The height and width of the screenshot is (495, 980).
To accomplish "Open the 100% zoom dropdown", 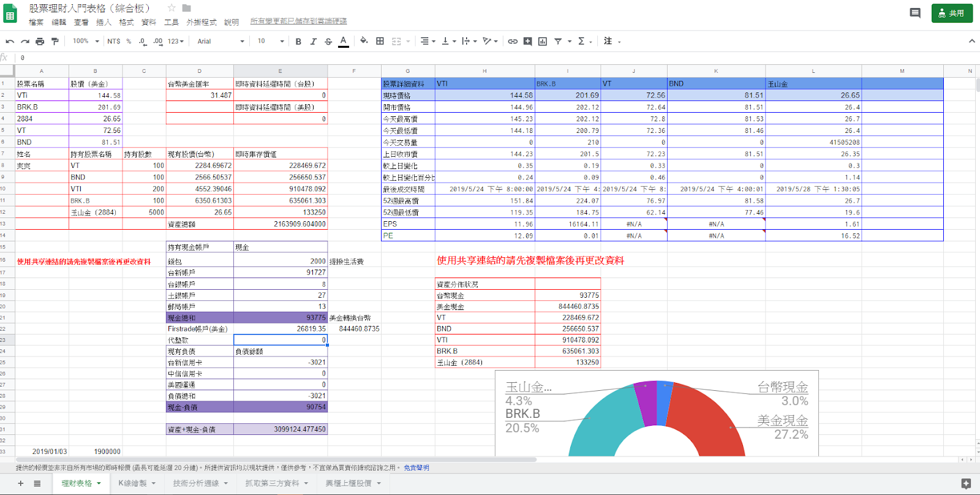I will coord(86,41).
